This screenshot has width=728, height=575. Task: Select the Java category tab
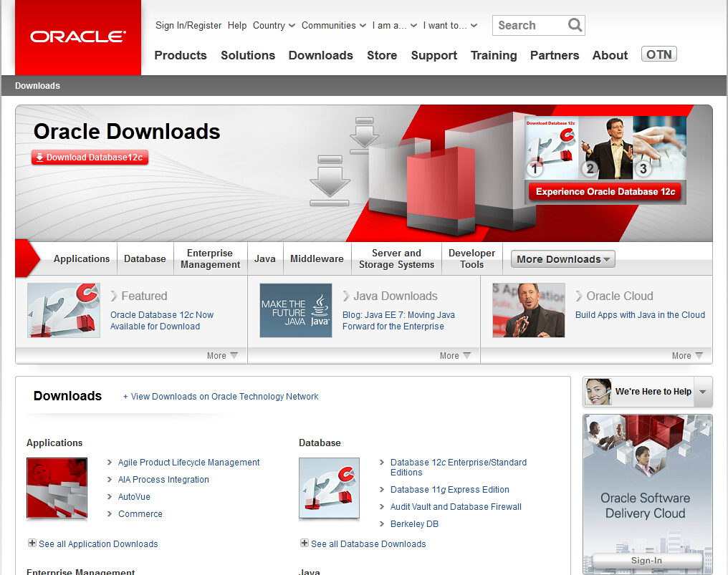coord(265,258)
